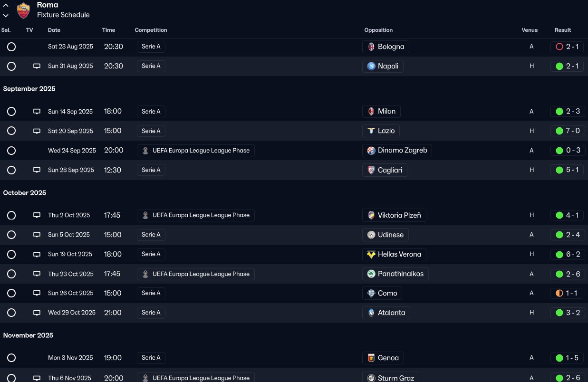Select the Como fixture selection circle
588x382 pixels.
pyautogui.click(x=11, y=293)
